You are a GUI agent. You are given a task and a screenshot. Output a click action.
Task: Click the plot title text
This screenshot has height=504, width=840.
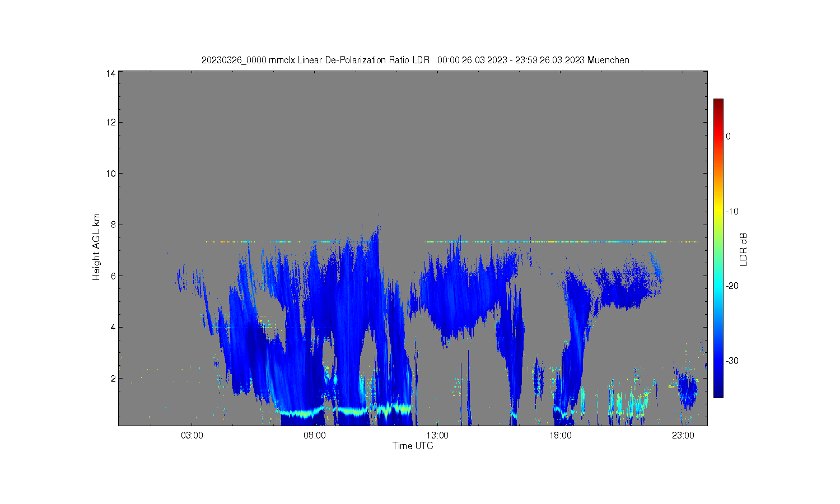(x=416, y=60)
